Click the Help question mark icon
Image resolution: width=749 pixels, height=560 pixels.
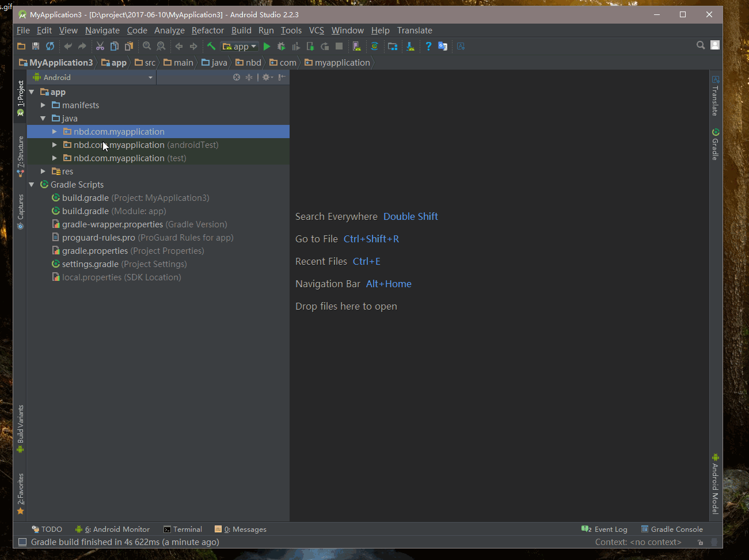coord(428,46)
